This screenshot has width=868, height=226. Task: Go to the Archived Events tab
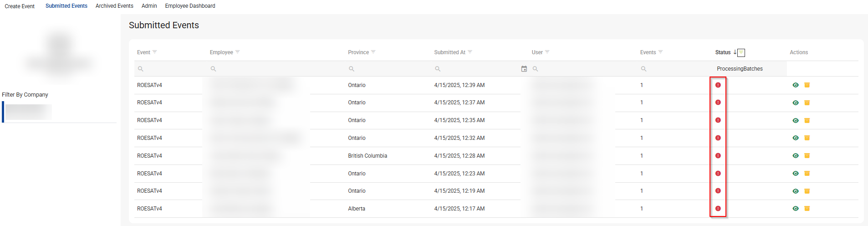tap(114, 6)
